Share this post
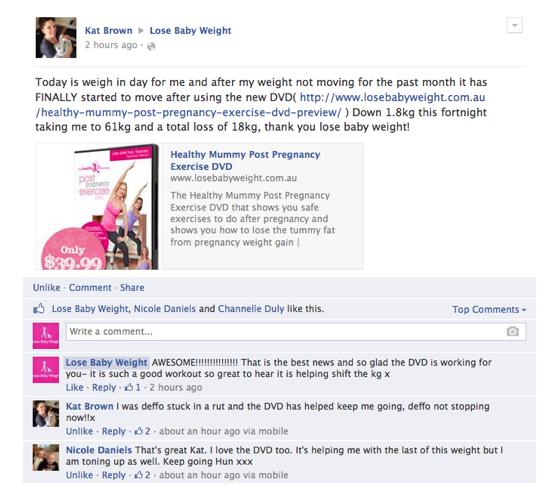 pos(132,288)
